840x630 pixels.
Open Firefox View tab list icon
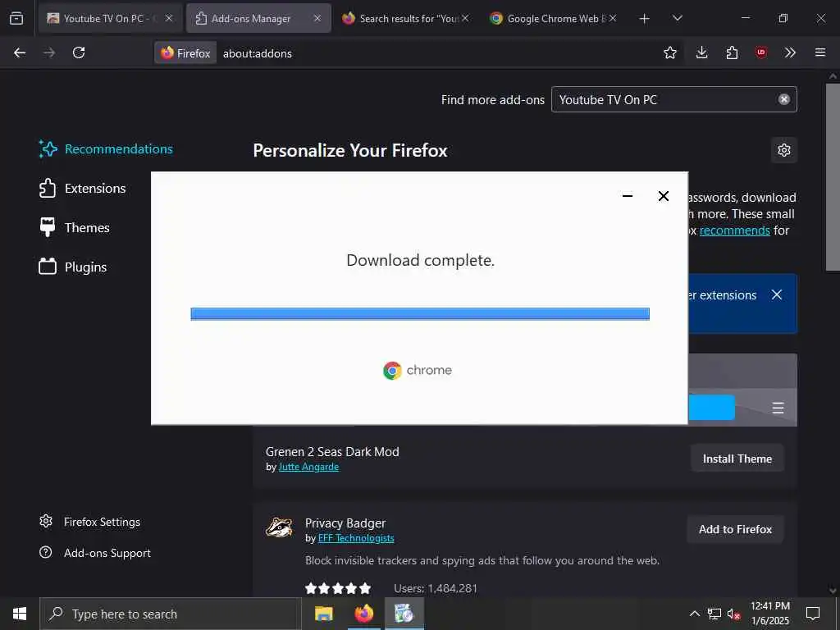click(x=16, y=18)
